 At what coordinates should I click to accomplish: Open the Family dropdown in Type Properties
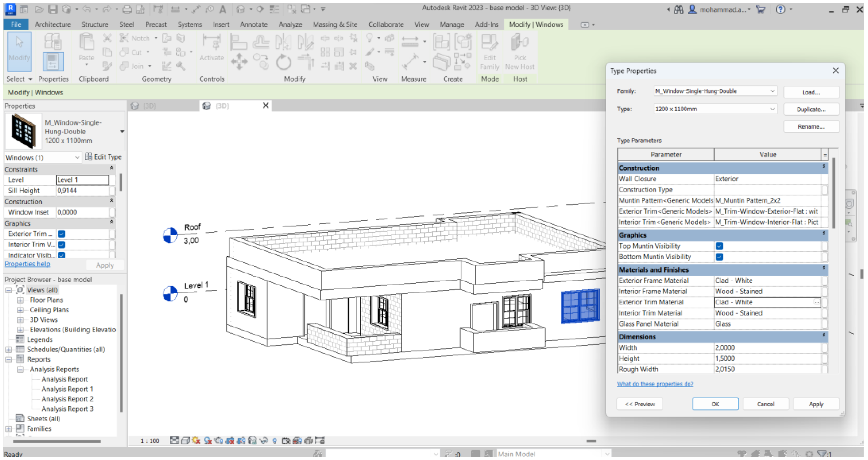(x=772, y=91)
